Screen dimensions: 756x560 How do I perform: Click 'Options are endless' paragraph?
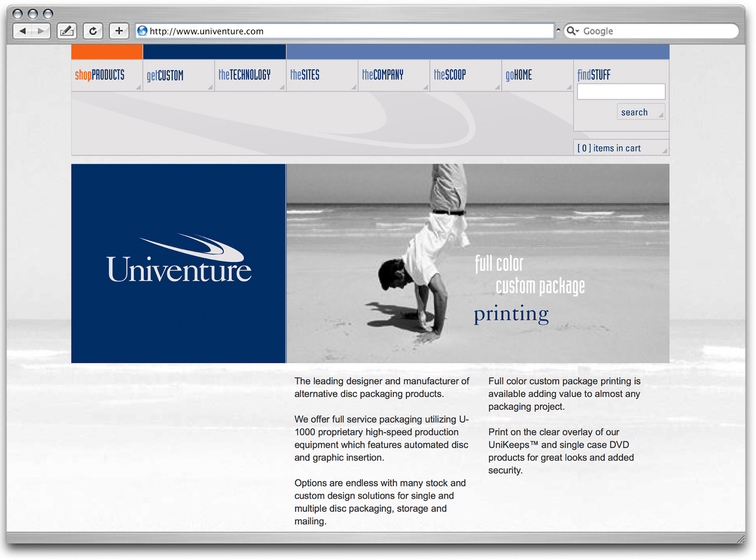(380, 502)
